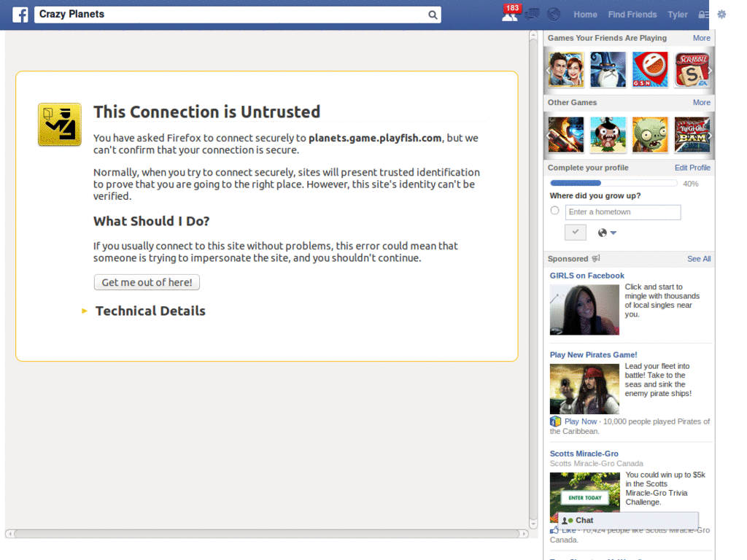
Task: Open the notifications globe icon
Action: pos(554,15)
